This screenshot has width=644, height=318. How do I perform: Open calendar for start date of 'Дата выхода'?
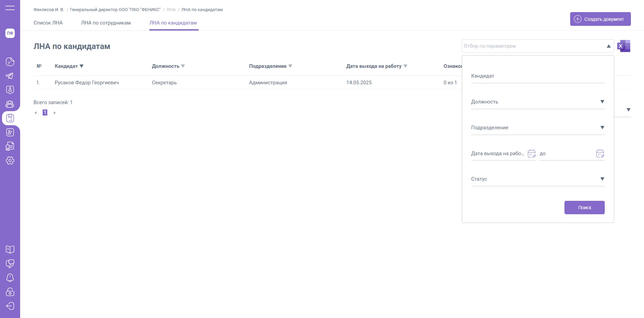532,154
